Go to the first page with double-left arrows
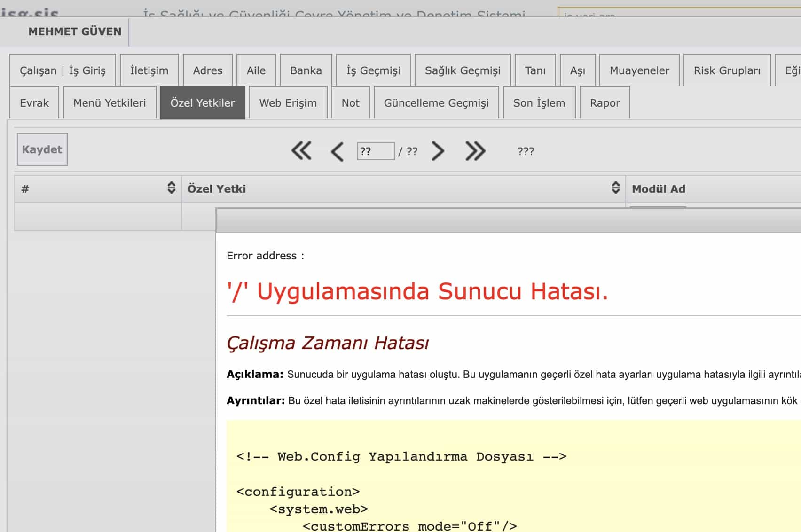 coord(301,151)
